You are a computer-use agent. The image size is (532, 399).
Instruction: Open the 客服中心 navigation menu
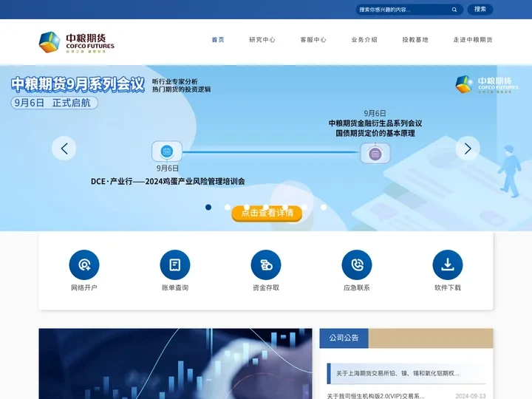tap(313, 40)
